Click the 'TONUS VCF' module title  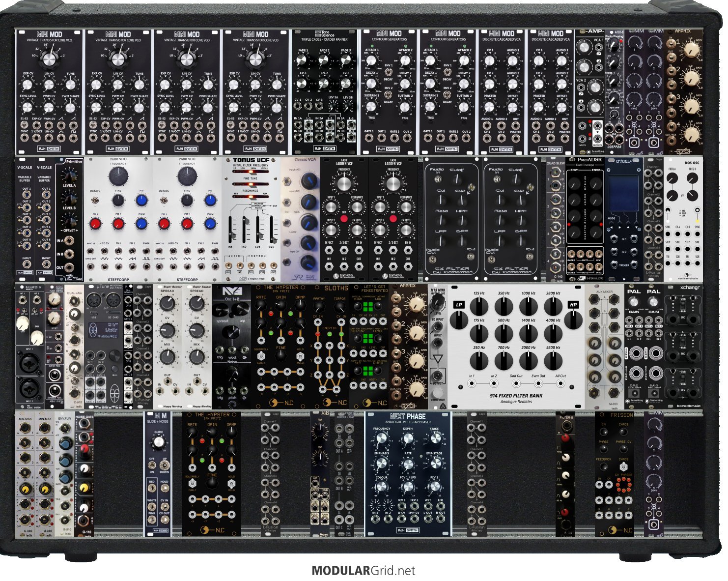pos(251,160)
